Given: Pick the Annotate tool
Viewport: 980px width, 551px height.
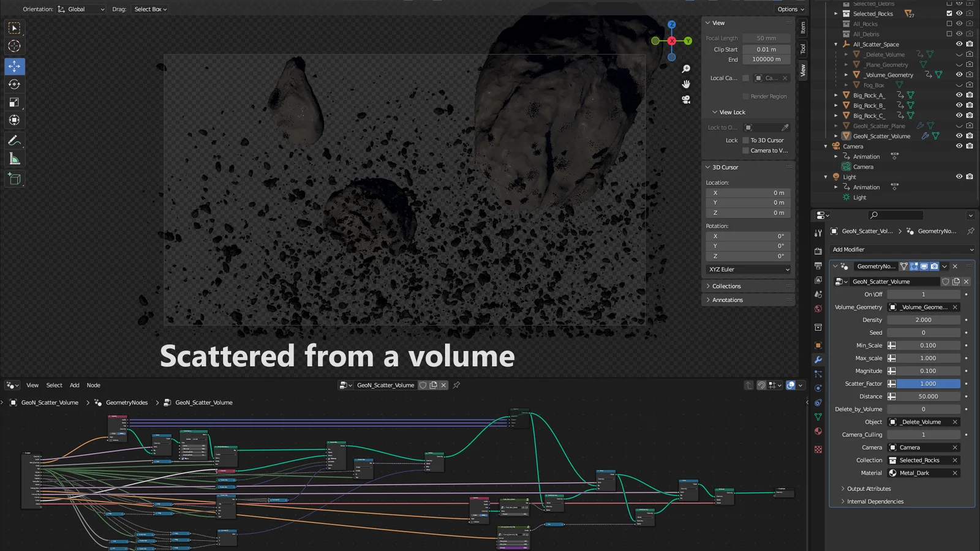Looking at the screenshot, I should 15,140.
